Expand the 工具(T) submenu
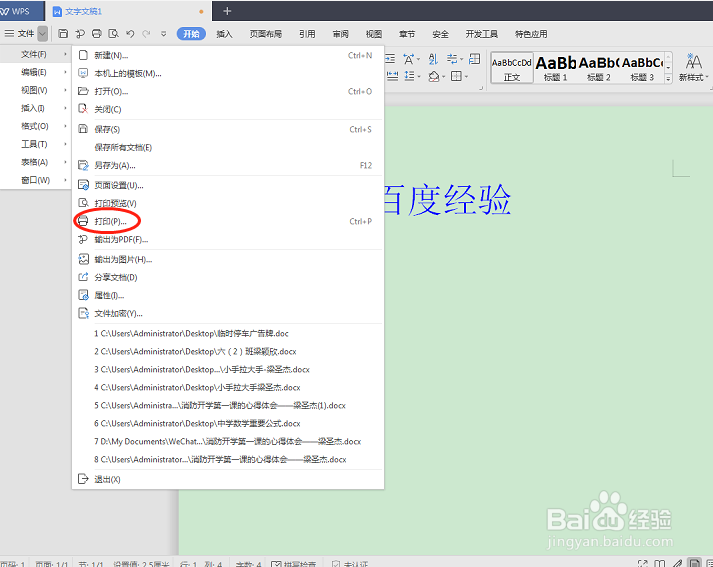 click(35, 144)
